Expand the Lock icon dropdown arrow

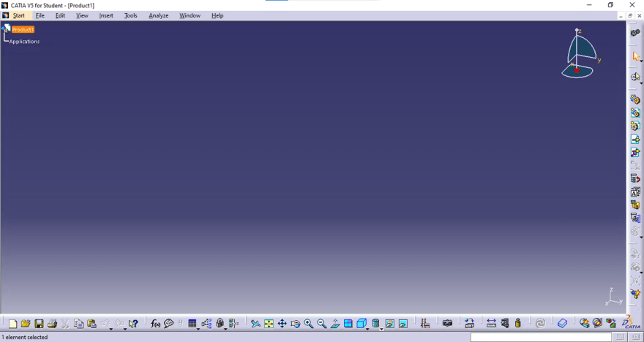[225, 328]
